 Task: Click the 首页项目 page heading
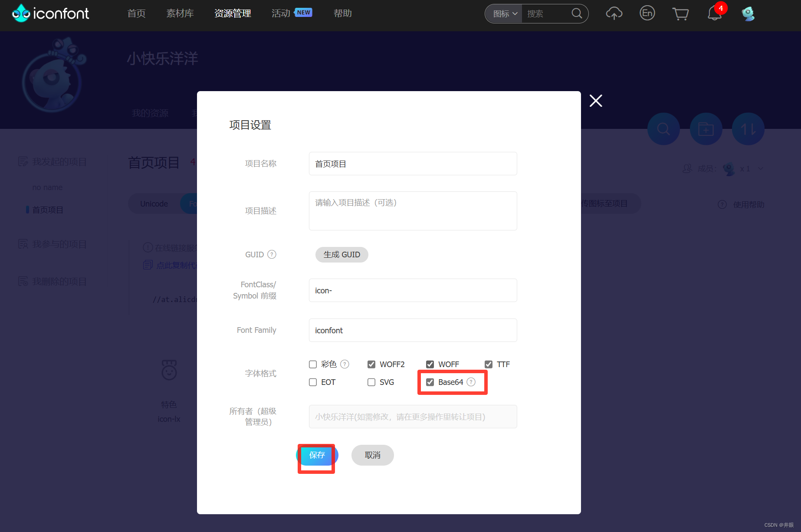pyautogui.click(x=154, y=163)
